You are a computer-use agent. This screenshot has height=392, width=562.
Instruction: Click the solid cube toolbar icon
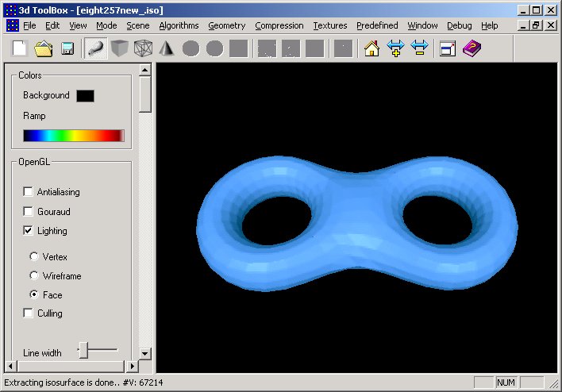click(119, 48)
